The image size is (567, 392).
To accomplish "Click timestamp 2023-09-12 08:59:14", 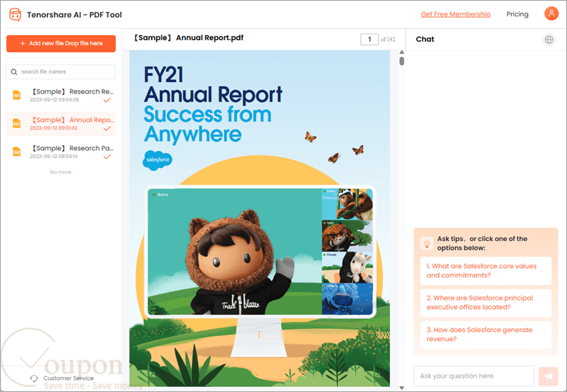I will point(54,157).
